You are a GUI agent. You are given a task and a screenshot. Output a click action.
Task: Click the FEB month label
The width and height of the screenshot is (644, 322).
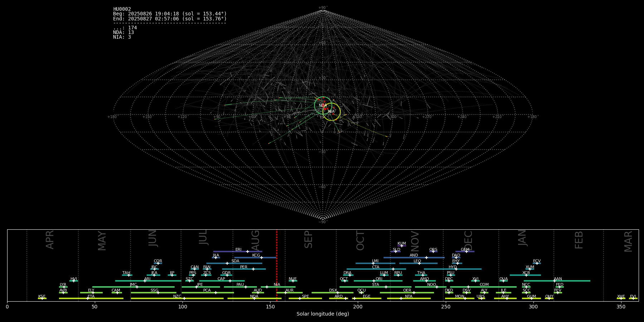(579, 240)
